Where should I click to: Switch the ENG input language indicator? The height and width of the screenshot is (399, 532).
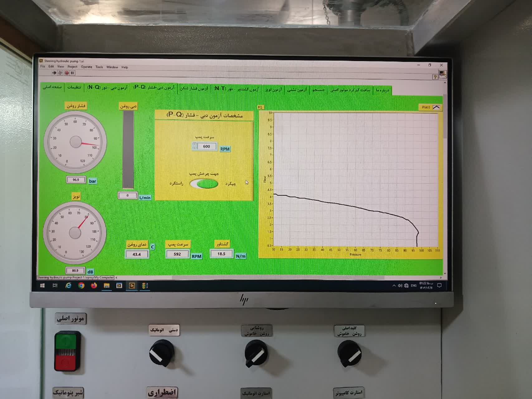414,286
